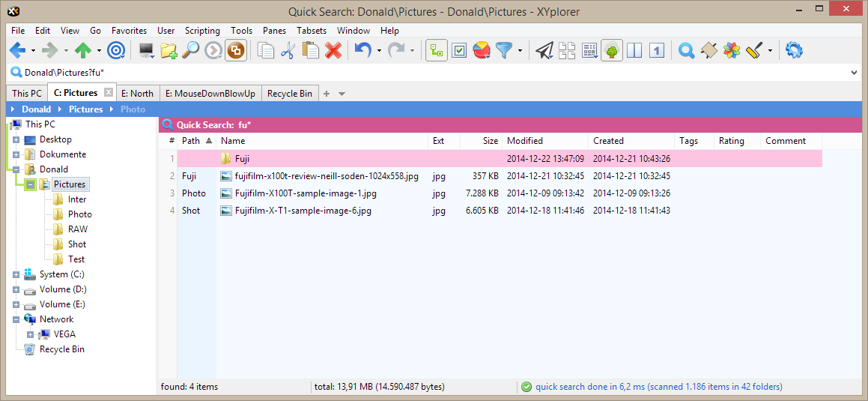Click the Cut scissors icon
The height and width of the screenshot is (401, 868).
click(x=288, y=51)
